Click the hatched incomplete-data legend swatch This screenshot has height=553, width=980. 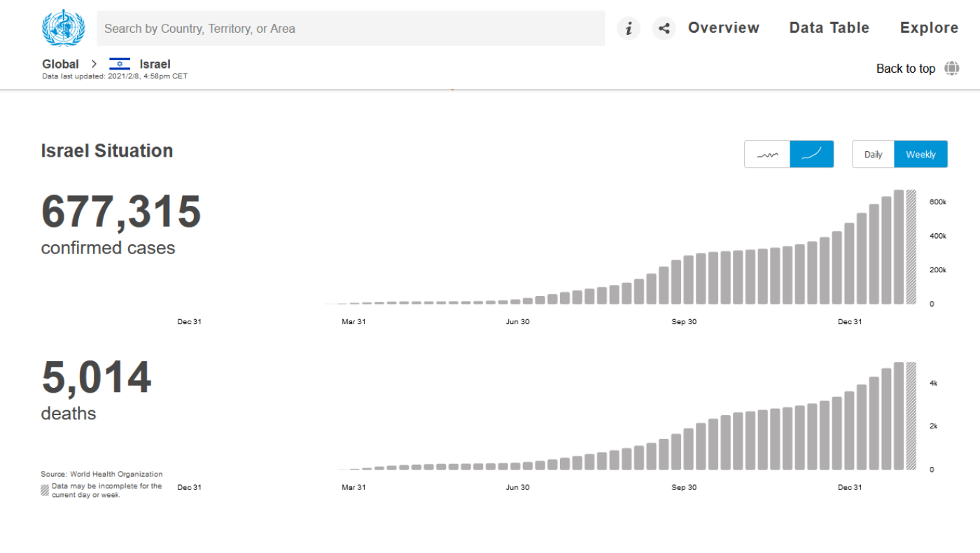[45, 490]
